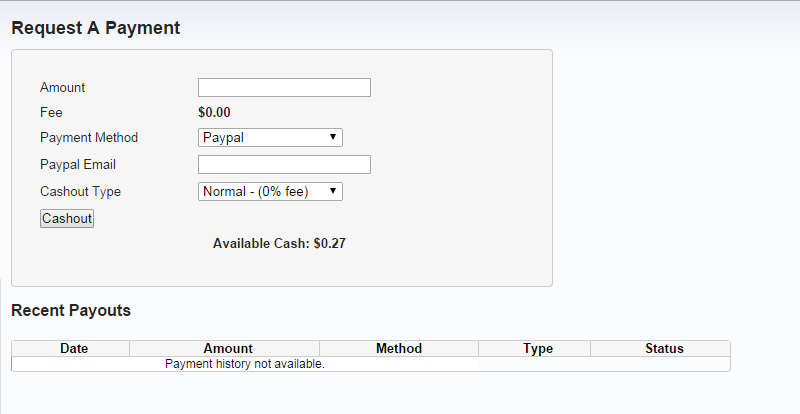This screenshot has height=414, width=800.
Task: Click the Fee label
Action: [x=51, y=113]
